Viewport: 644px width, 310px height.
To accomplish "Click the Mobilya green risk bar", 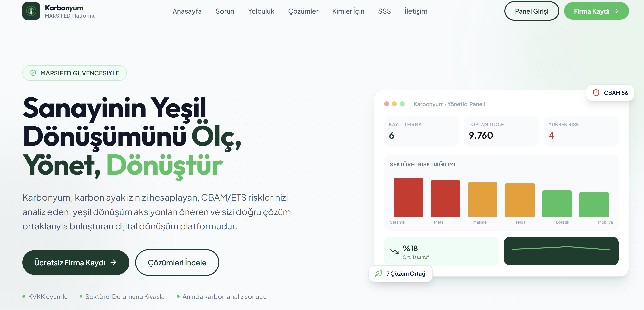I will pyautogui.click(x=594, y=204).
